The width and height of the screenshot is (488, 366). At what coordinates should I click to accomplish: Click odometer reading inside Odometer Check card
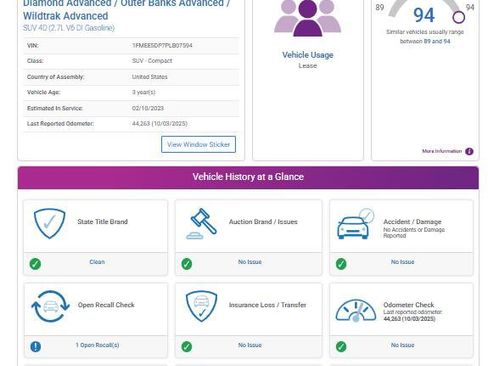point(409,319)
